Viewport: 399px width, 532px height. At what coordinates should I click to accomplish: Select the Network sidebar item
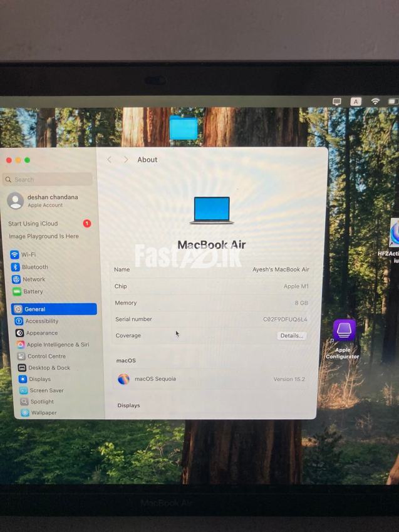pyautogui.click(x=33, y=279)
